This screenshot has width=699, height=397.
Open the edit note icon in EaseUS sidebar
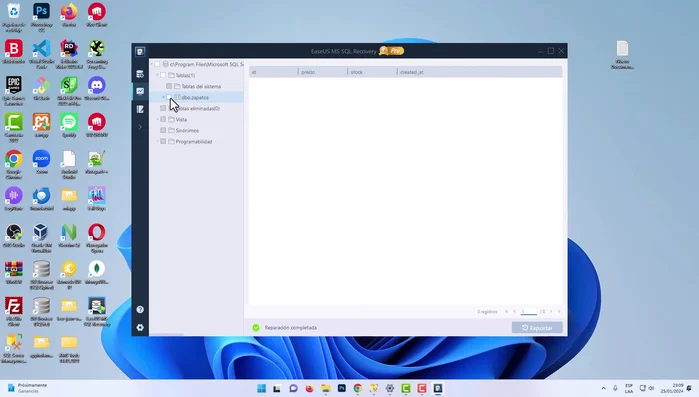[x=140, y=109]
